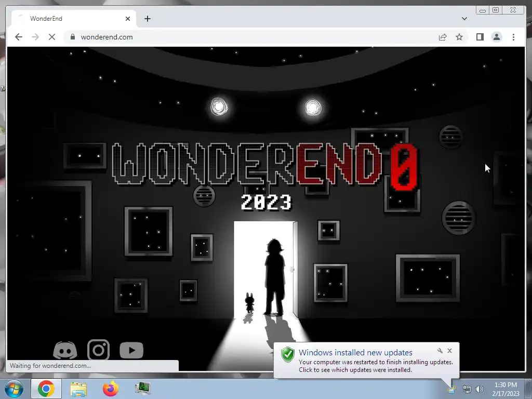Click the lit doorway with silhouette
The image size is (532, 399).
point(266,270)
